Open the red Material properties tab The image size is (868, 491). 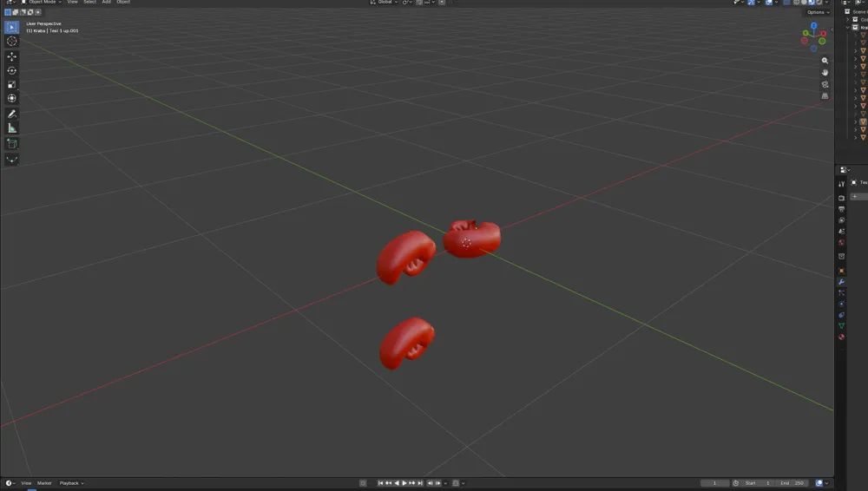tap(841, 337)
